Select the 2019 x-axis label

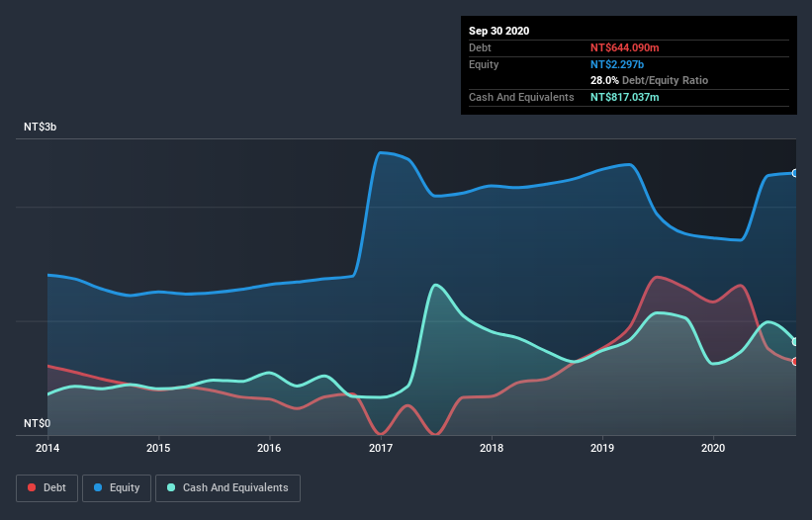pyautogui.click(x=602, y=448)
